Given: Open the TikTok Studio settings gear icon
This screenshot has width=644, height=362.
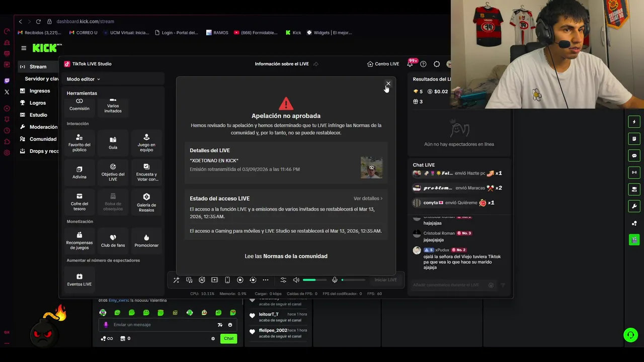Looking at the screenshot, I should tap(437, 64).
